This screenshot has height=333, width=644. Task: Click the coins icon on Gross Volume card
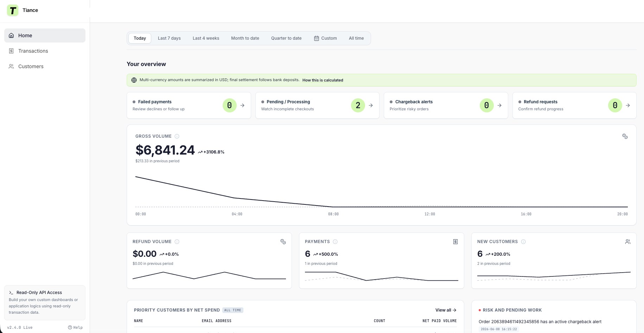(x=625, y=136)
